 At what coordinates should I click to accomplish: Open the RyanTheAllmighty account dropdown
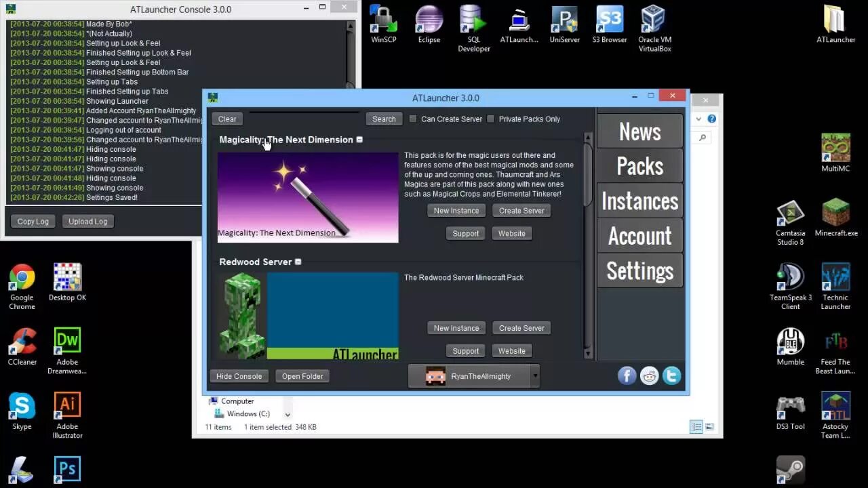click(x=535, y=375)
